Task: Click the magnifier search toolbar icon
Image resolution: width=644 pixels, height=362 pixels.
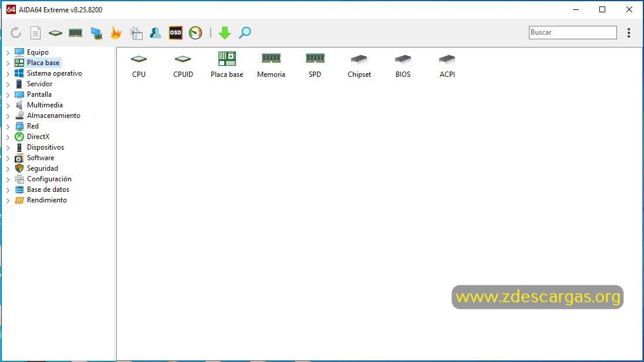Action: click(245, 33)
